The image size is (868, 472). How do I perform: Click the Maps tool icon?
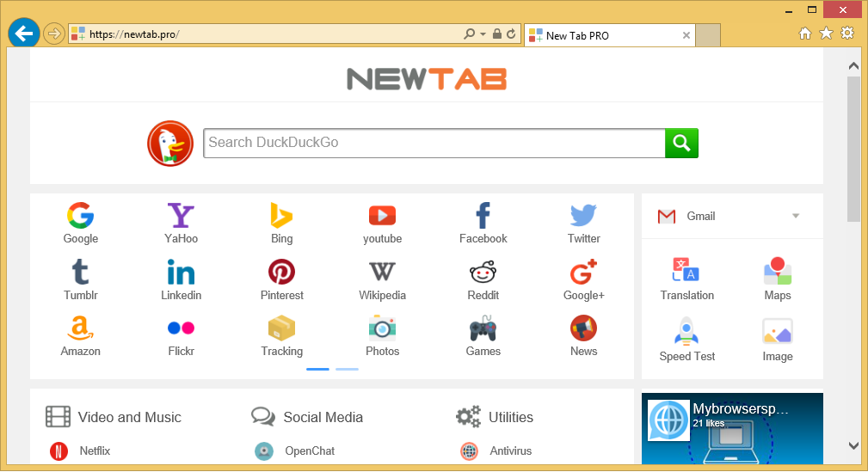(777, 272)
